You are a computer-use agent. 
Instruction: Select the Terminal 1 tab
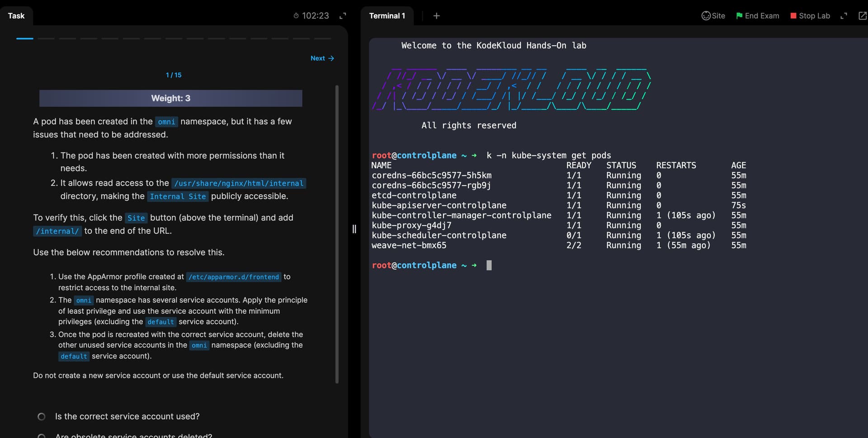pyautogui.click(x=387, y=16)
